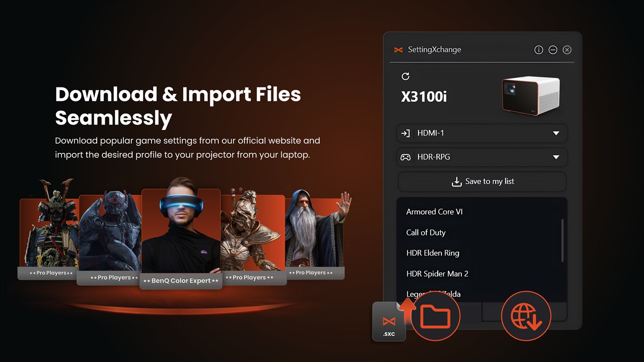Click the globe download icon
Screen dimensions: 644x362
pos(526,316)
